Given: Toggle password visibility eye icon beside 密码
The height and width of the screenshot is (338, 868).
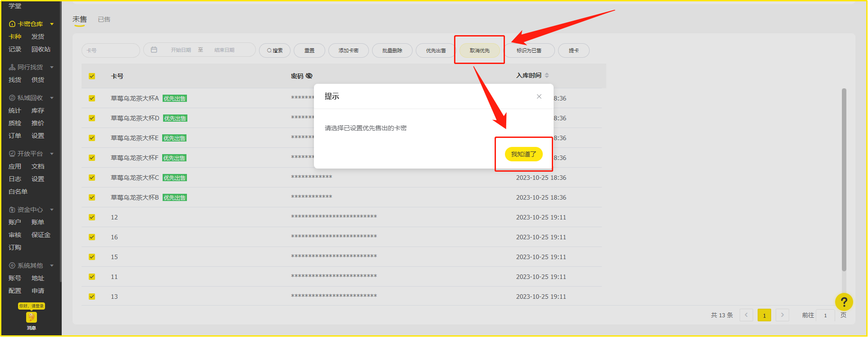Looking at the screenshot, I should point(309,76).
